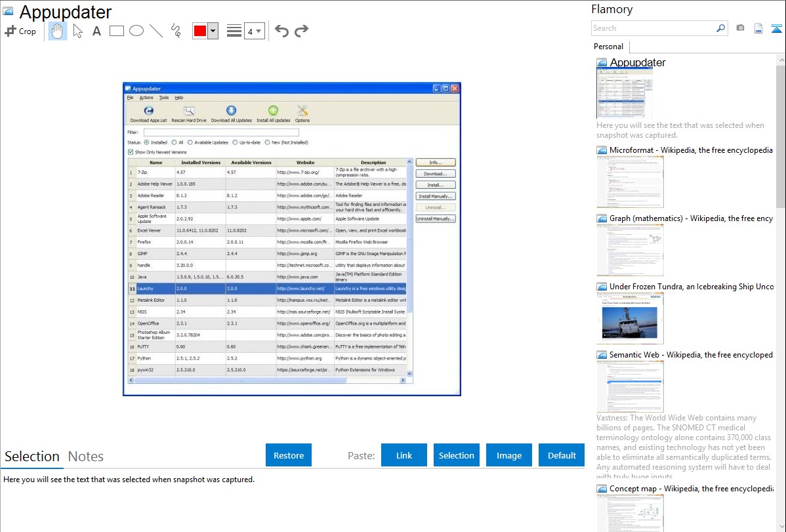Click the Paste Default button
Viewport: 786px width, 532px height.
[562, 455]
